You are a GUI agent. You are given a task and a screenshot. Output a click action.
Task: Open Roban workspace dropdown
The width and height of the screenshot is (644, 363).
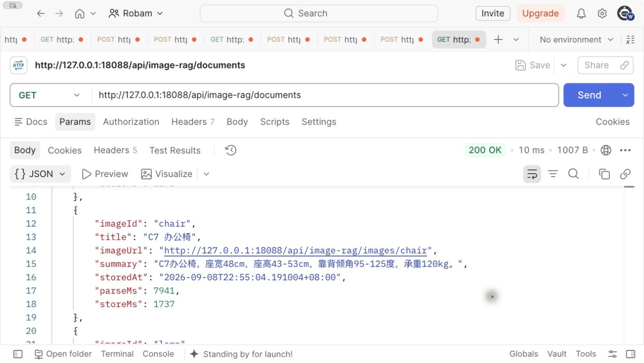[x=136, y=14]
